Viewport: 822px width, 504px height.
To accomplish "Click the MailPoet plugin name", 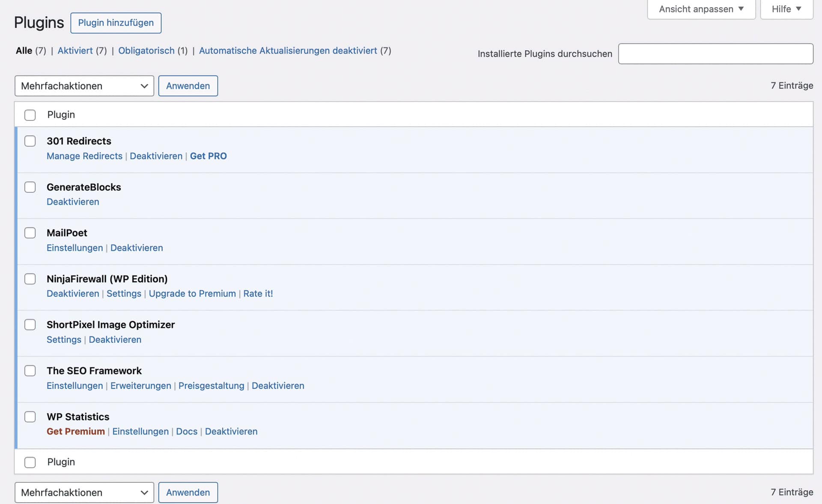I will [x=67, y=233].
